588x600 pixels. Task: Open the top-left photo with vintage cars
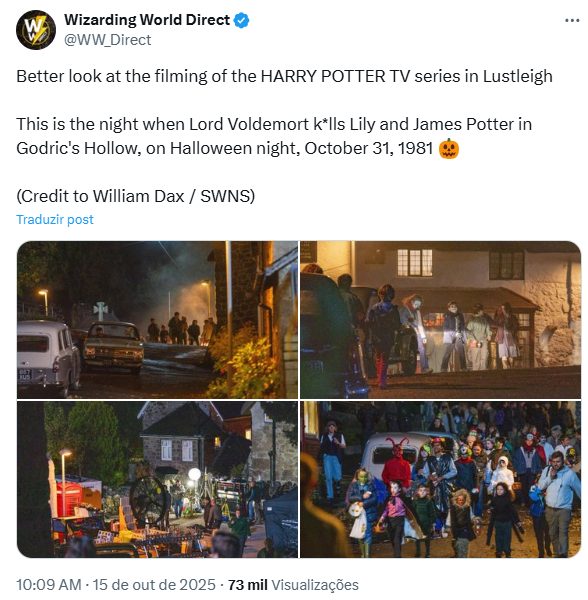click(157, 320)
